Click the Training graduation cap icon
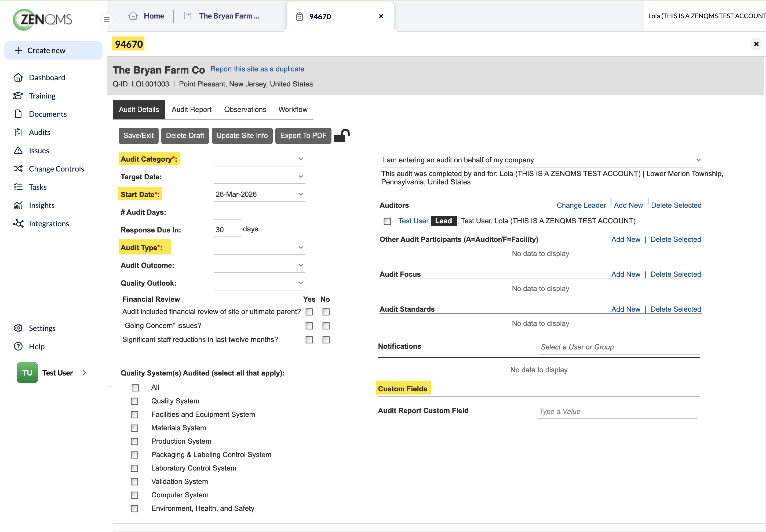Image resolution: width=766 pixels, height=532 pixels. (18, 96)
